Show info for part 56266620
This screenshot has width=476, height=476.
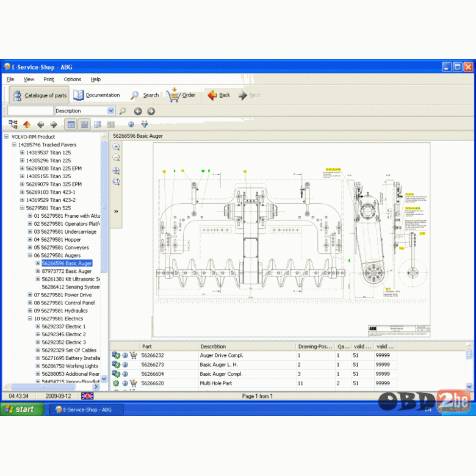125,383
